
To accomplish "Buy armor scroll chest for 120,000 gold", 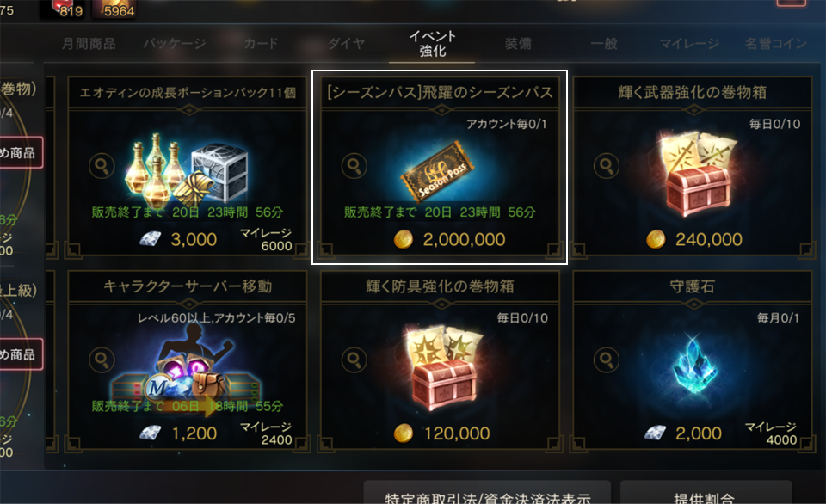I will pos(442,433).
